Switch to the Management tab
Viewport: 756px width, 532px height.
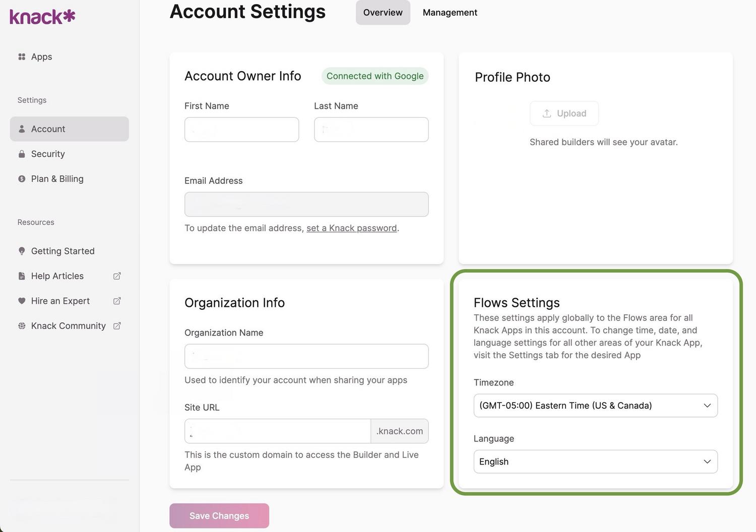pyautogui.click(x=450, y=13)
